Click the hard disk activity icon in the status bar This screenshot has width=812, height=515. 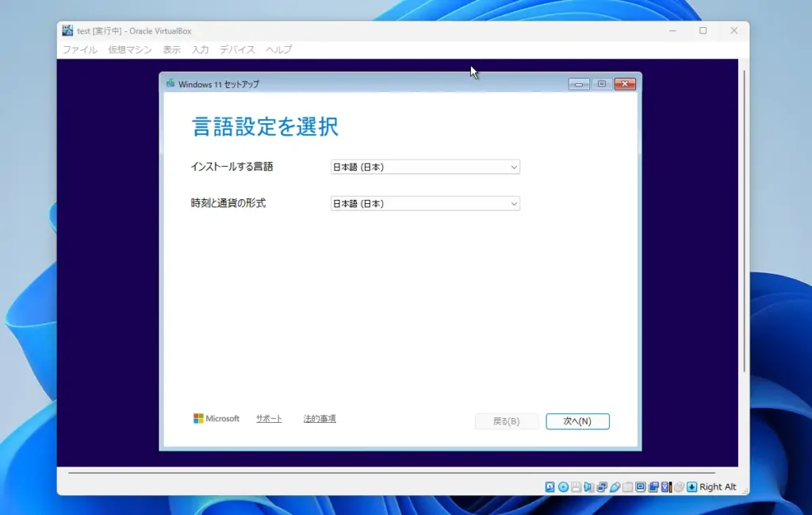(550, 486)
